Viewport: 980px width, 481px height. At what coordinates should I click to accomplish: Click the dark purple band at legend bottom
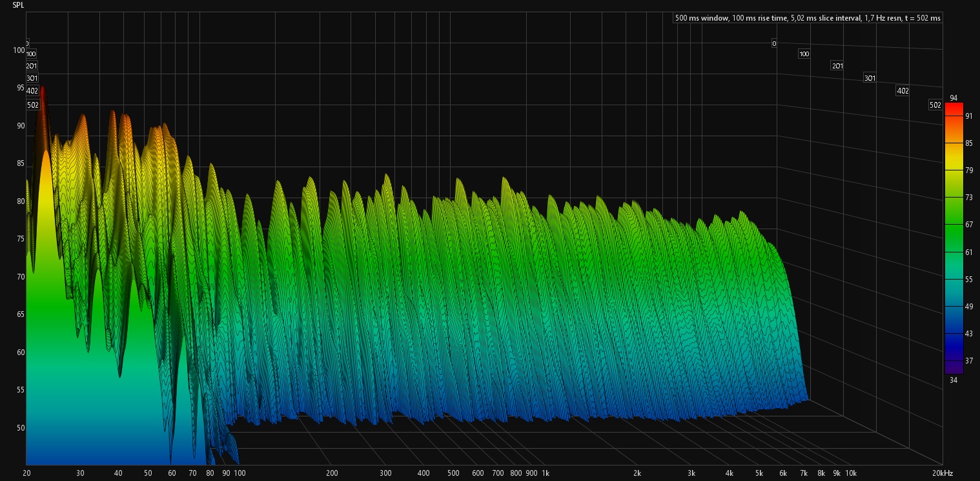(x=953, y=367)
